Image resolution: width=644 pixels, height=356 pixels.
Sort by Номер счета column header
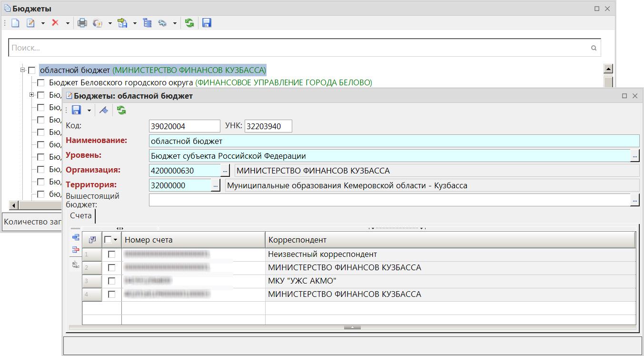pos(193,240)
